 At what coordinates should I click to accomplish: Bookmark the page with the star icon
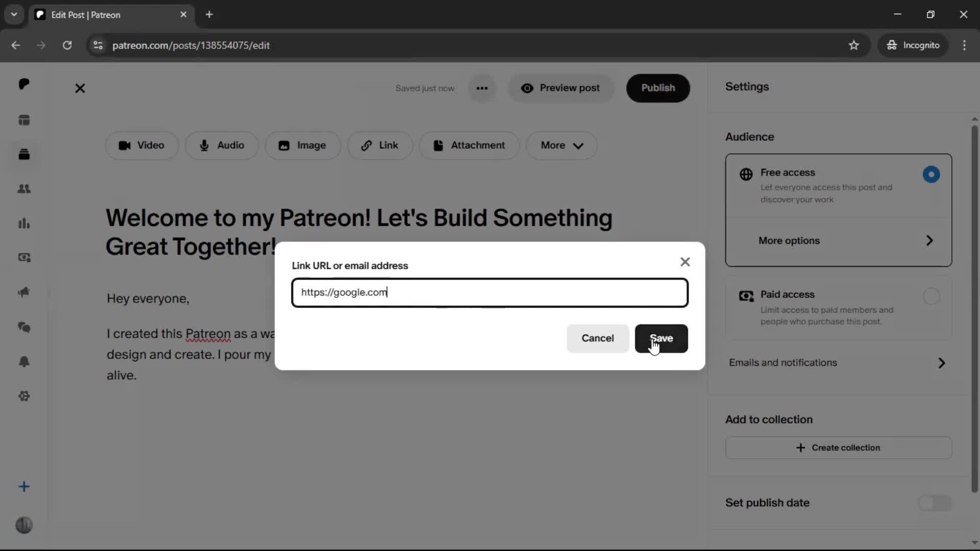[x=854, y=45]
